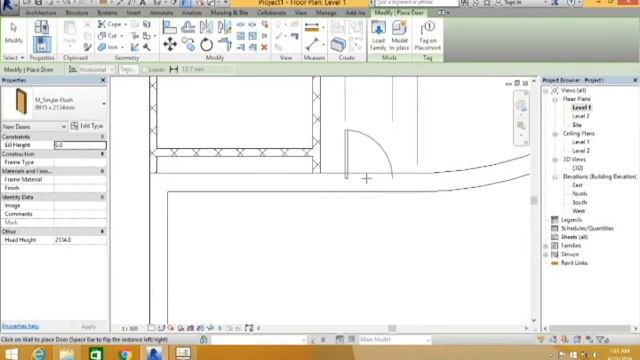Open Type Properties icon above Properties
640x360 pixels.
(42, 27)
